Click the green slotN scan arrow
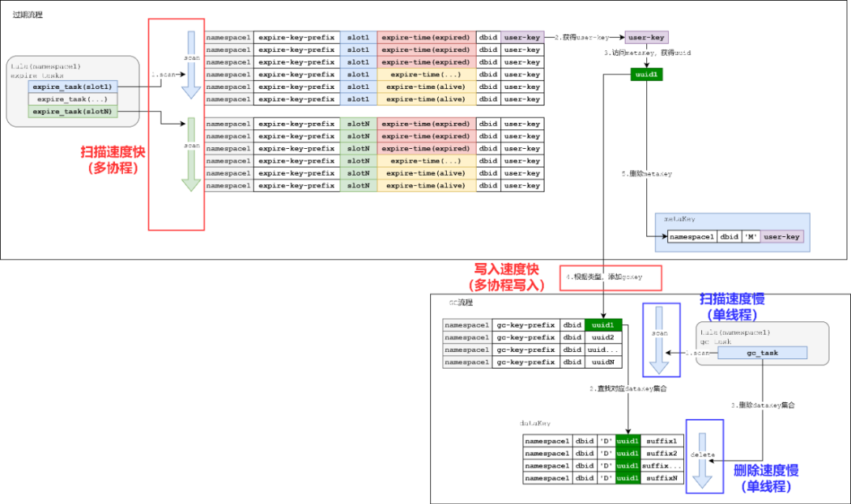This screenshot has width=851, height=504. coord(191,154)
